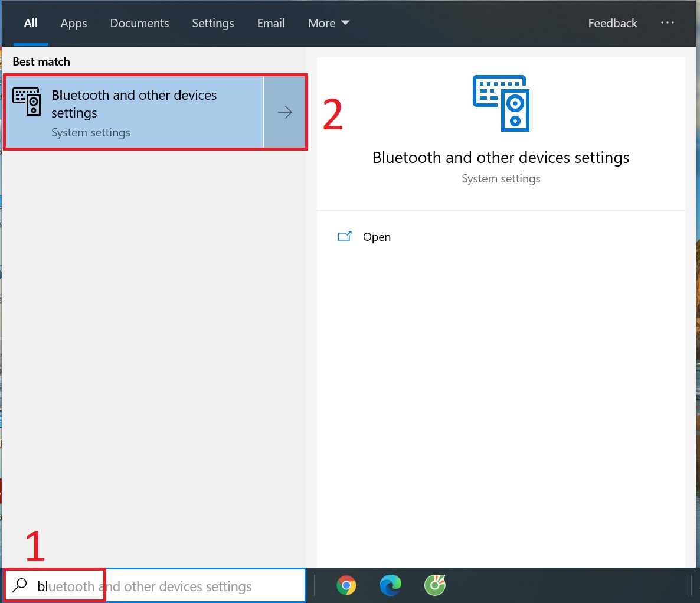Viewport: 700px width, 603px height.
Task: Open the green Coc Coc browser icon
Action: coord(435,585)
